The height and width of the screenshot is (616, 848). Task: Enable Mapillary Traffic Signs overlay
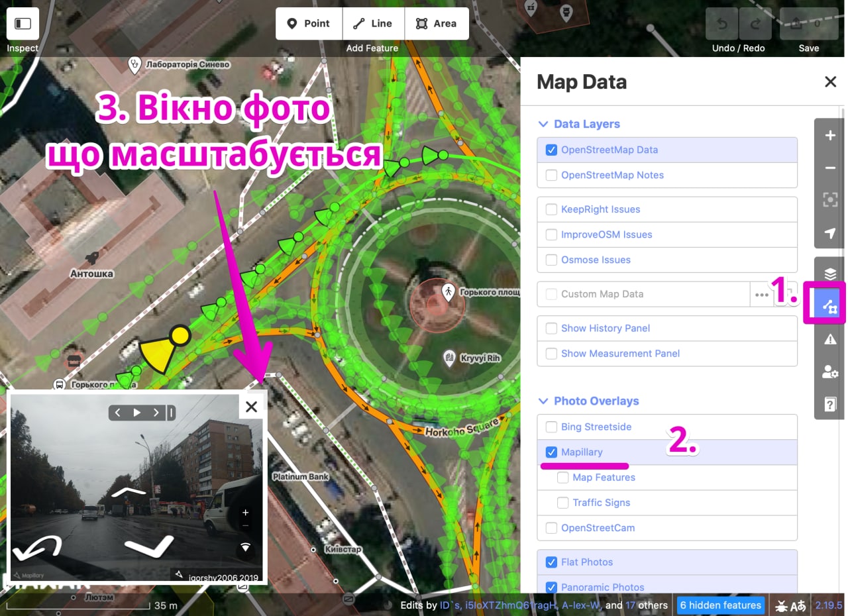point(563,502)
